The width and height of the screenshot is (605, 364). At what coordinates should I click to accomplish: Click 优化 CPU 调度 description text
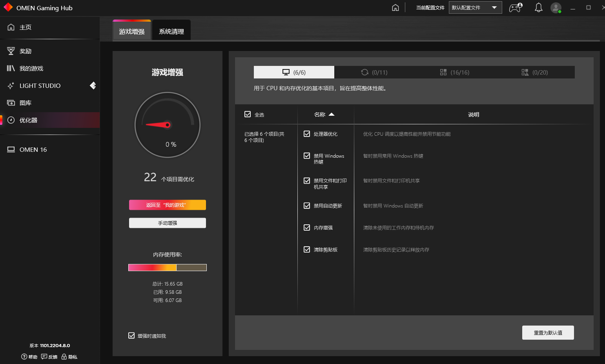(407, 134)
